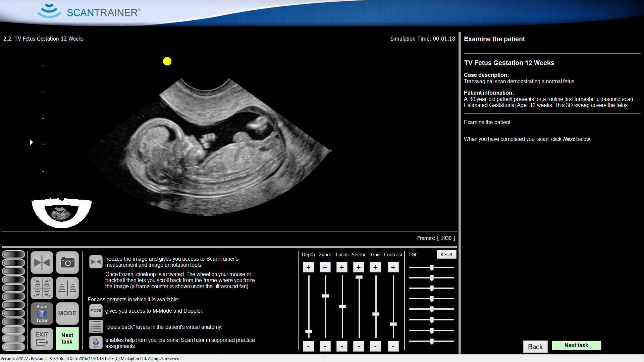Click the probe orientation thumbnail

click(x=61, y=213)
